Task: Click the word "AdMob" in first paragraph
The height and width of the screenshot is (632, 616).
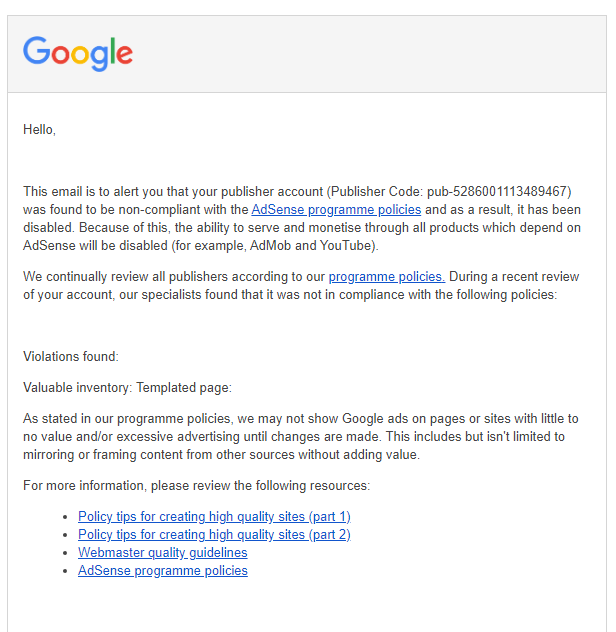Action: pyautogui.click(x=271, y=245)
